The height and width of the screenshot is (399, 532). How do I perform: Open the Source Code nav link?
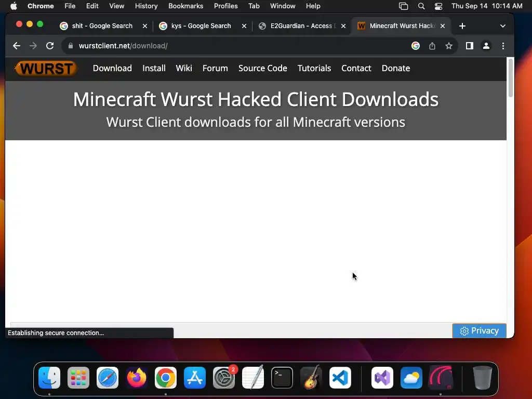click(262, 68)
